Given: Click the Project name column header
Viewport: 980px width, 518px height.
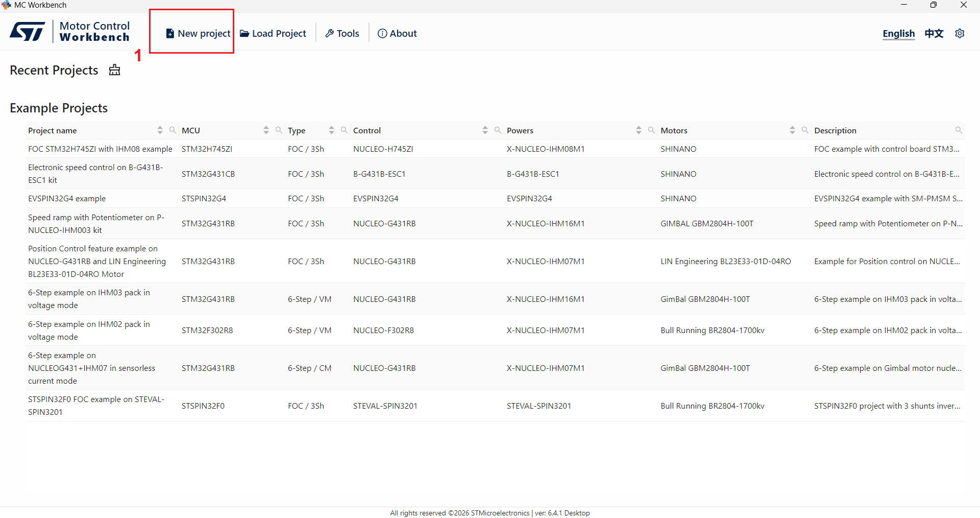Looking at the screenshot, I should [53, 131].
